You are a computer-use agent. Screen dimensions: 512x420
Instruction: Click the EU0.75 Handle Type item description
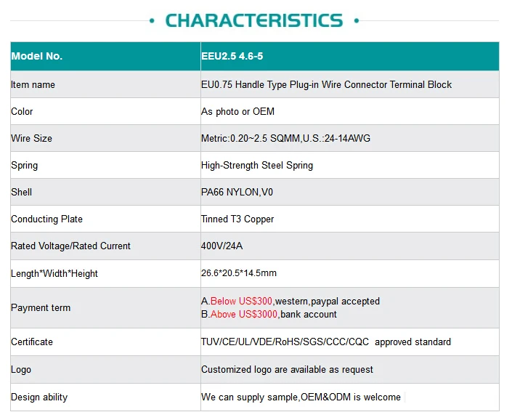[x=326, y=84]
